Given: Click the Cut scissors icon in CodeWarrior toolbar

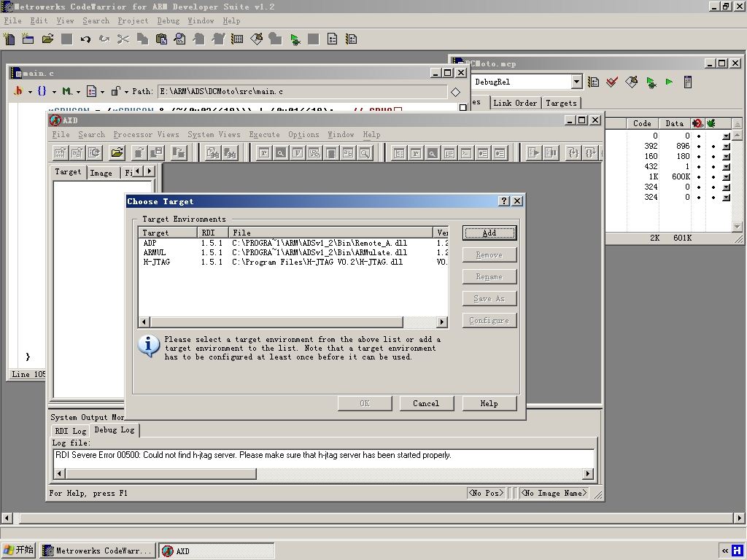Looking at the screenshot, I should pos(123,39).
